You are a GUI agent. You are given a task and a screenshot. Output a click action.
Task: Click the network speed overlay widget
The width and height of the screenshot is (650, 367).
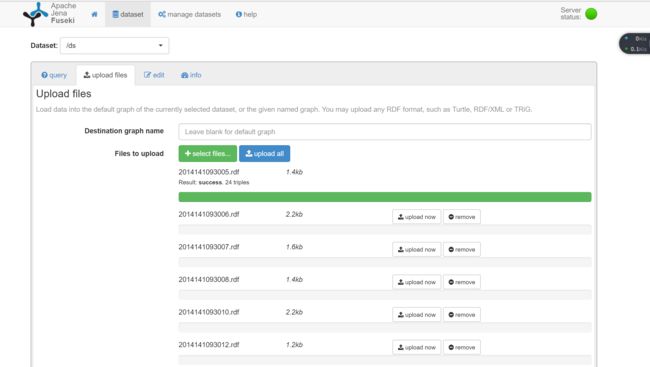(x=635, y=44)
